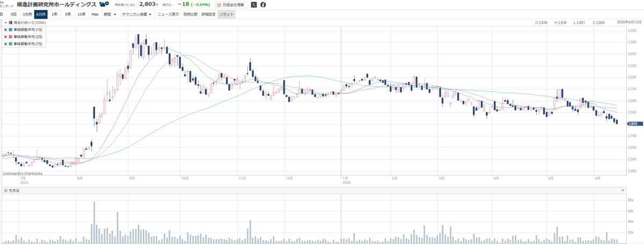Image resolution: width=644 pixels, height=245 pixels.
Task: Click Community's Chartworks credit text
Action: point(22,174)
